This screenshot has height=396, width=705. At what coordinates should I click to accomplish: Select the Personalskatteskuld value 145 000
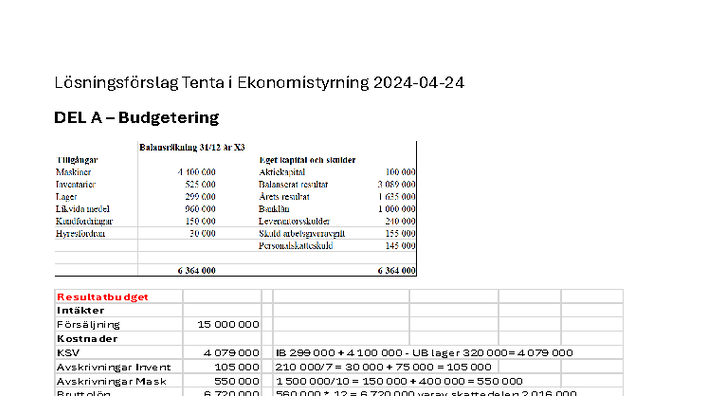[400, 246]
